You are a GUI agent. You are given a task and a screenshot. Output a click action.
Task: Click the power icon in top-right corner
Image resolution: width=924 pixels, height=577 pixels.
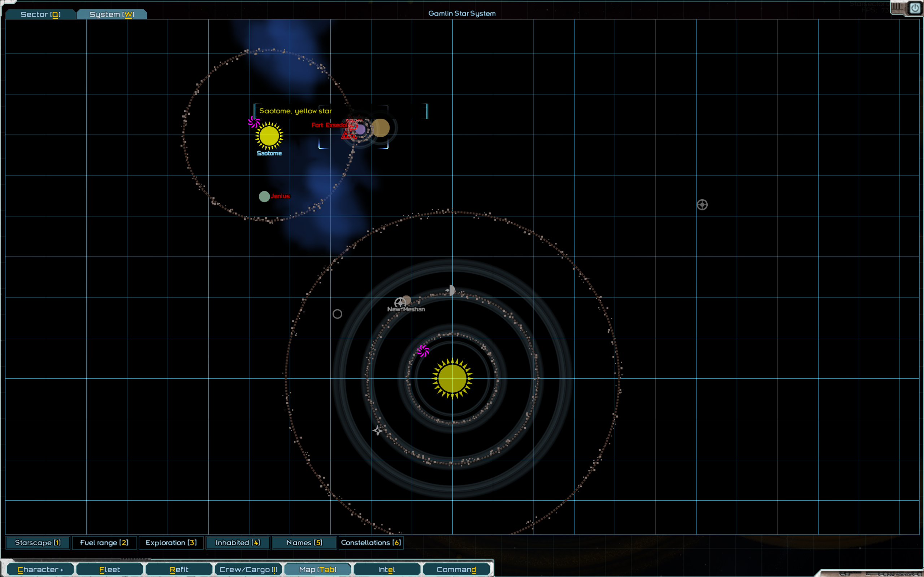click(x=915, y=8)
